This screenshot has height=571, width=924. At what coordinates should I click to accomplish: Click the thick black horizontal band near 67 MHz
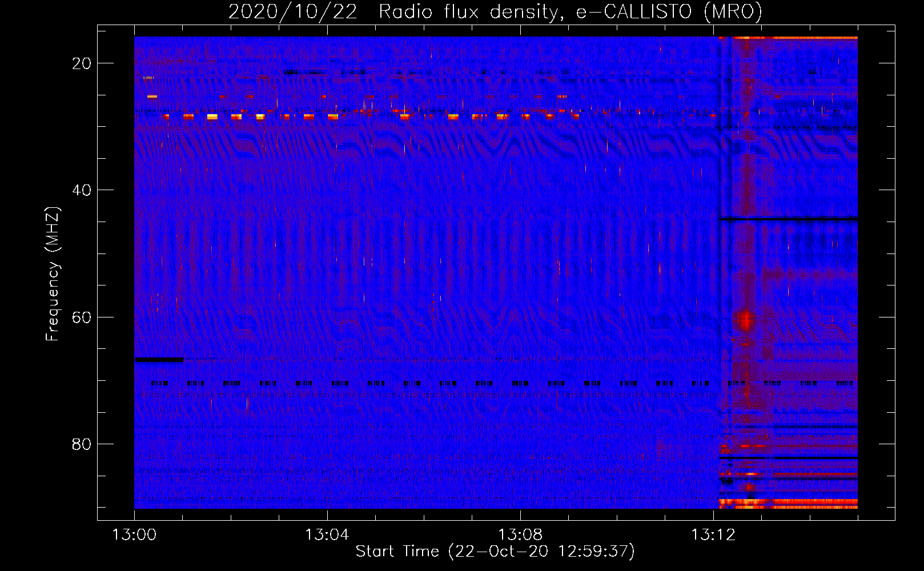click(x=159, y=360)
